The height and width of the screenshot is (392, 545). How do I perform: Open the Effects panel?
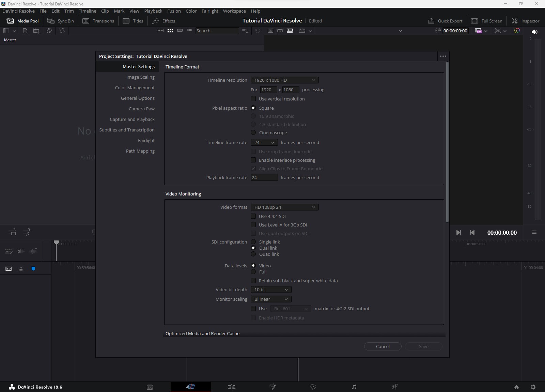click(x=163, y=21)
